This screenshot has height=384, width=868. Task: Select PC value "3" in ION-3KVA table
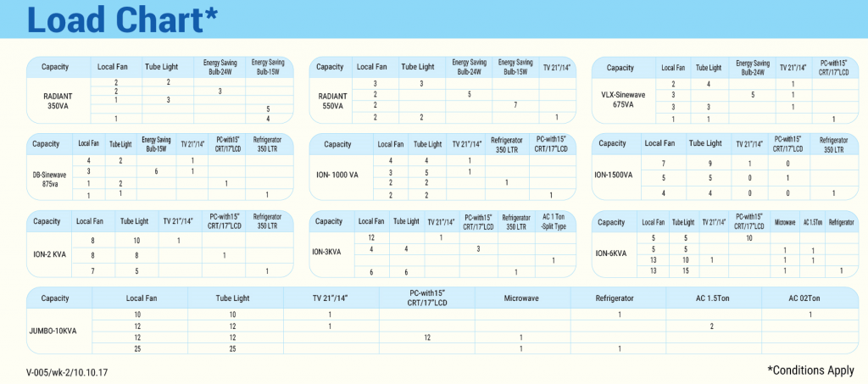coord(478,249)
